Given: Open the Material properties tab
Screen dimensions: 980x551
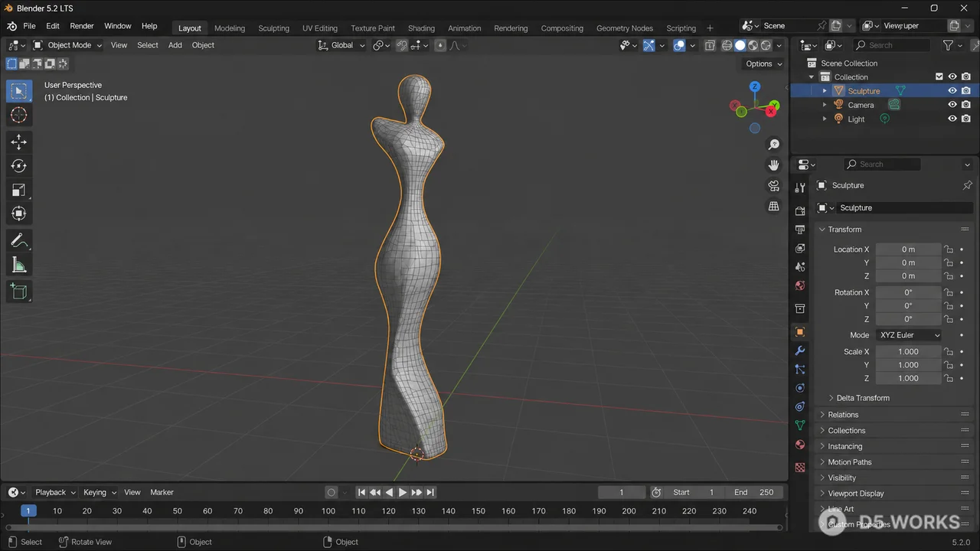Looking at the screenshot, I should pos(800,445).
